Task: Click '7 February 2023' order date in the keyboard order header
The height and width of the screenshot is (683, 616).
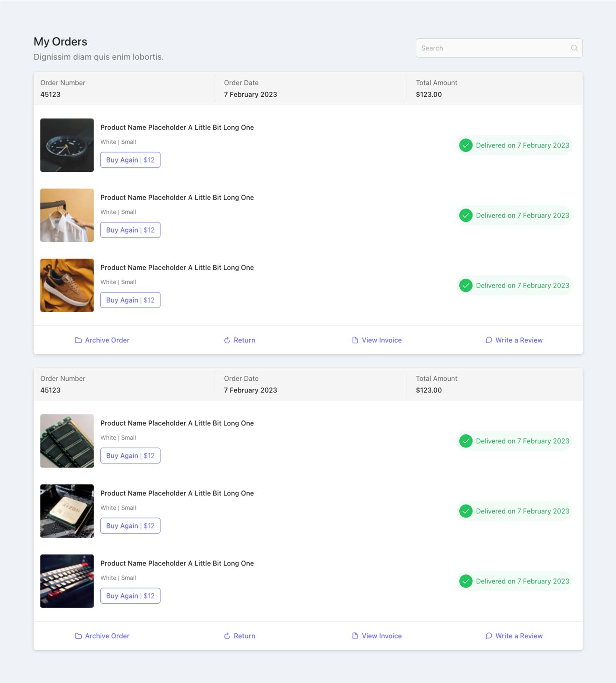Action: pyautogui.click(x=250, y=390)
